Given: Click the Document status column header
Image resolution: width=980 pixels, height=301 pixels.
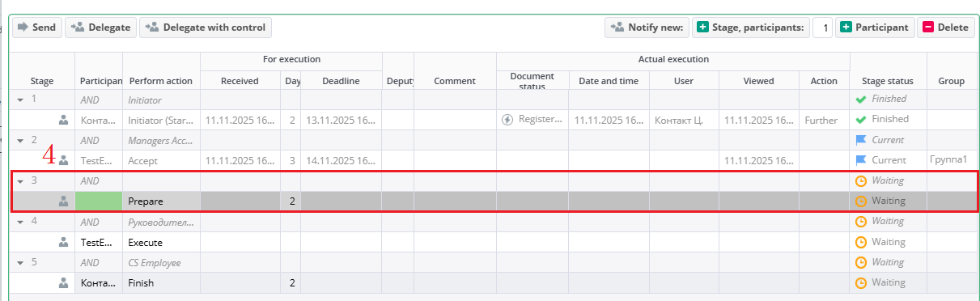Looking at the screenshot, I should [x=532, y=81].
